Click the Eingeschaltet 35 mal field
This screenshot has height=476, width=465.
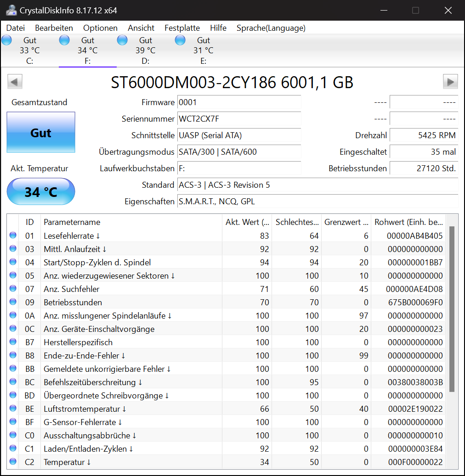click(x=424, y=152)
